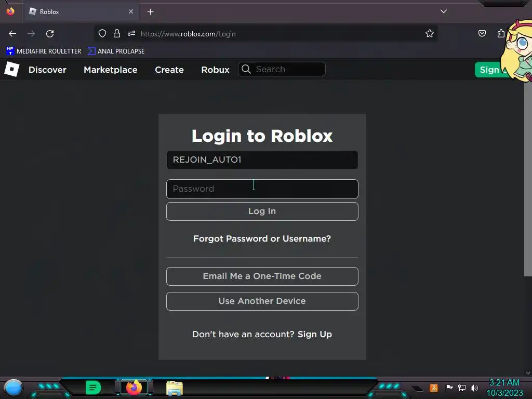532x399 pixels.
Task: Bookmark this page with the star icon
Action: pos(430,34)
